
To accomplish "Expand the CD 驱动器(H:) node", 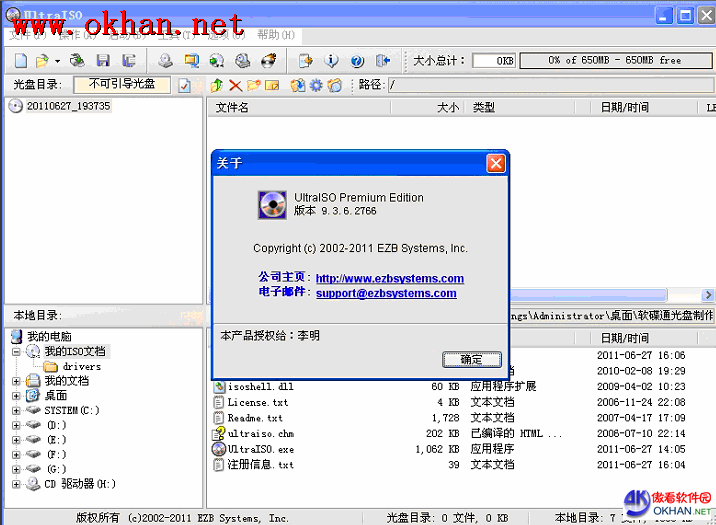I will 16,484.
